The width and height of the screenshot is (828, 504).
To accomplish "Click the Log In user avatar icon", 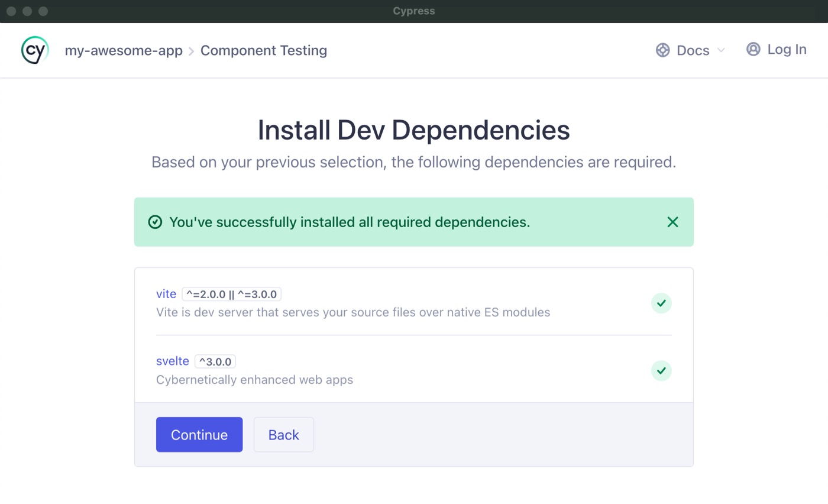I will pos(753,50).
